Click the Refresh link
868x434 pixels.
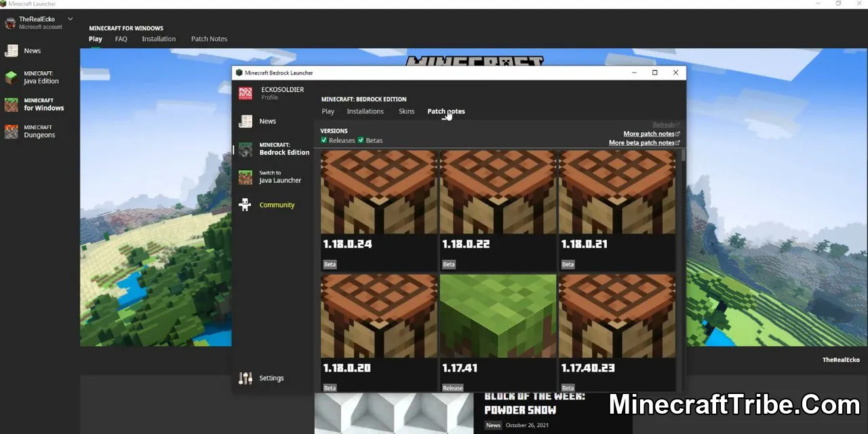point(666,125)
